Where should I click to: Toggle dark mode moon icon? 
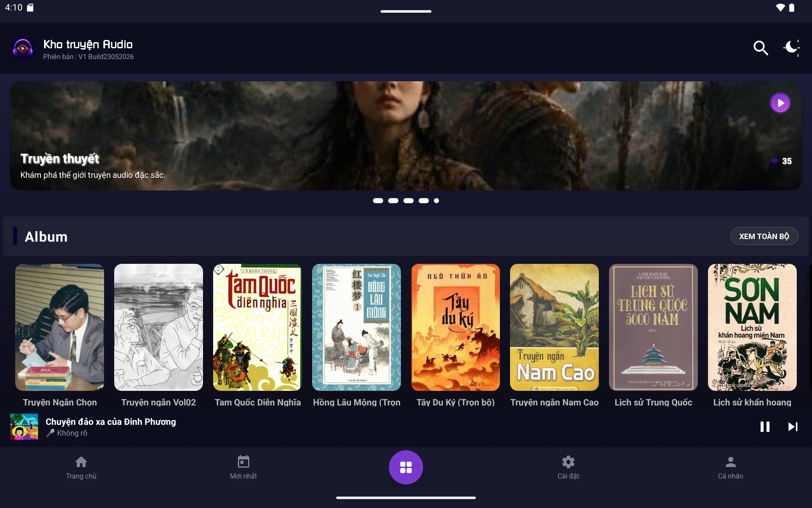791,48
